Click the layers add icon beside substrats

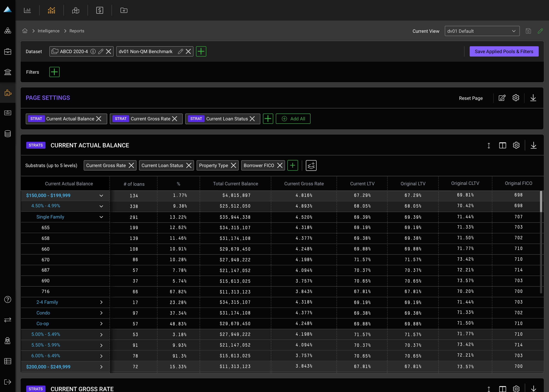311,166
